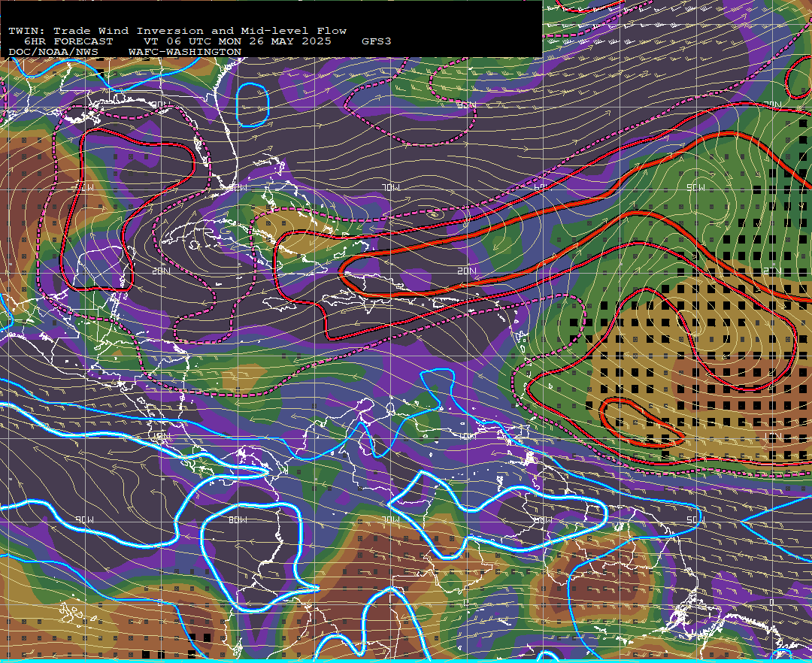Screen dimensions: 812x663
Task: Click the "GFS3" model label
Action: click(377, 41)
